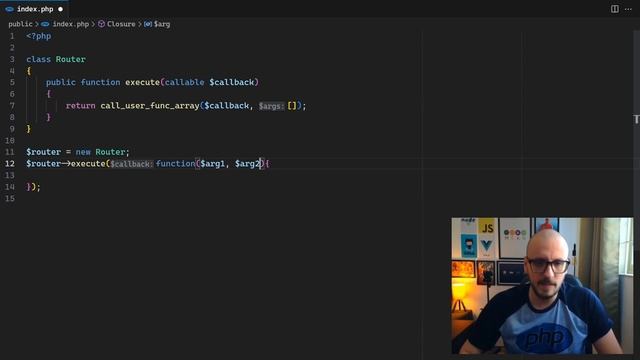Click $callback parameter on line 5

pos(231,82)
